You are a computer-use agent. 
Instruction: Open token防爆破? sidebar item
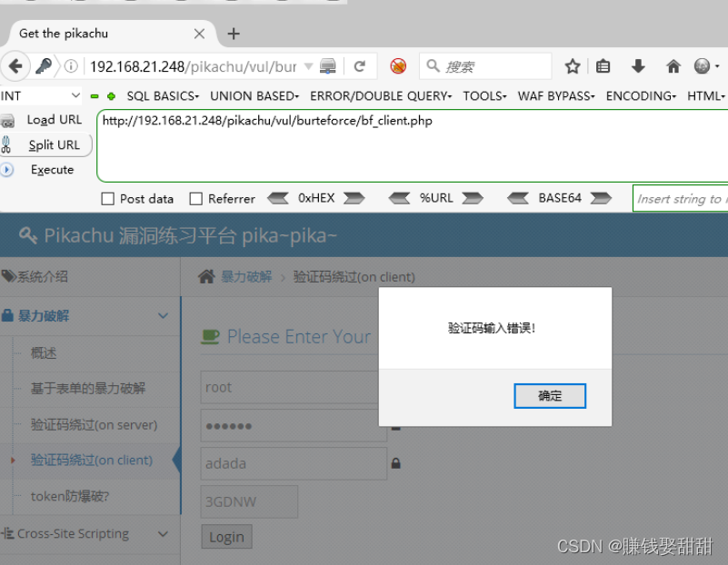point(70,496)
